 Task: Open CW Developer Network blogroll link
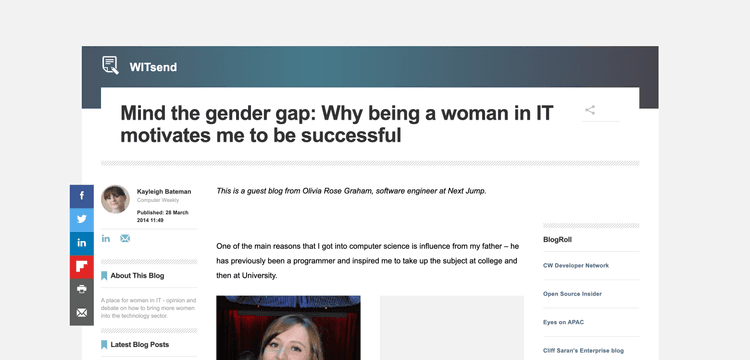pyautogui.click(x=576, y=266)
